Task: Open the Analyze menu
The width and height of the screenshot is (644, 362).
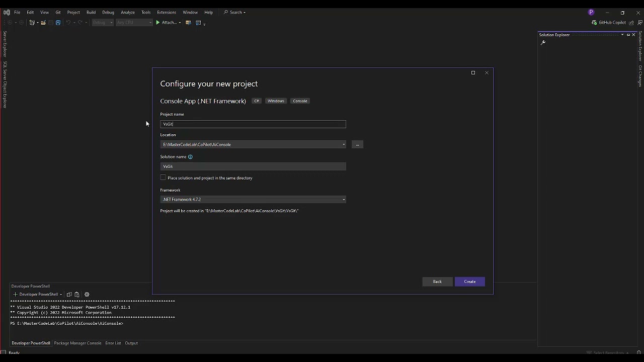Action: click(128, 12)
